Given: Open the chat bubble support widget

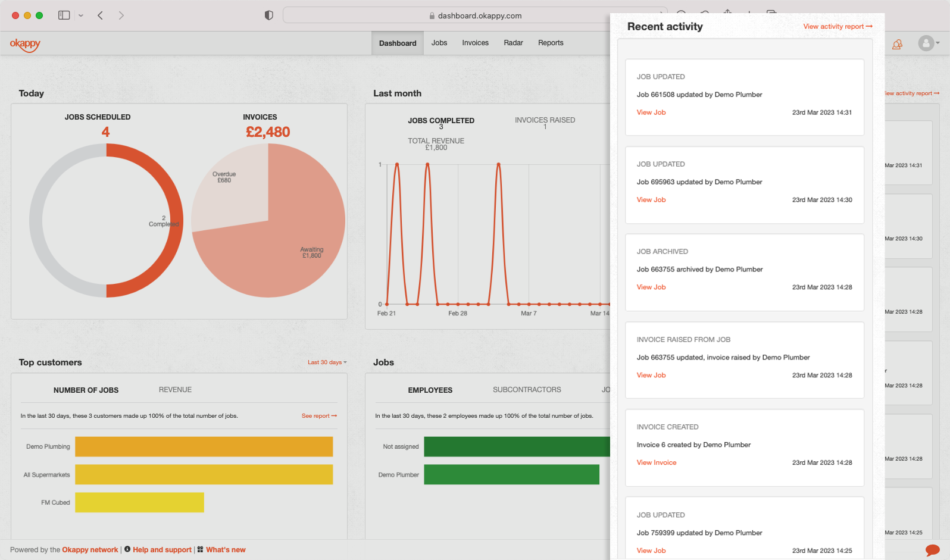Looking at the screenshot, I should click(933, 550).
